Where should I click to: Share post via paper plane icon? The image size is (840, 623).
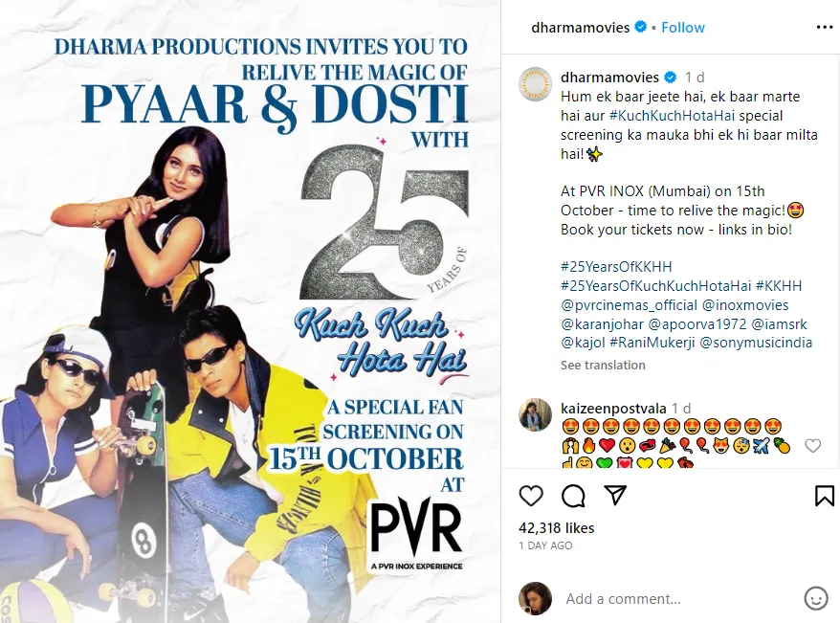615,496
